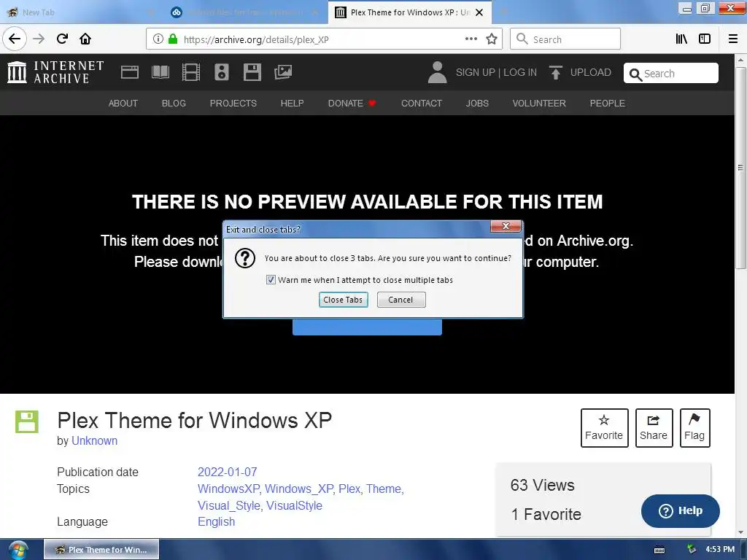The height and width of the screenshot is (560, 747).
Task: Open the VOLUNTEER menu item
Action: click(x=539, y=104)
